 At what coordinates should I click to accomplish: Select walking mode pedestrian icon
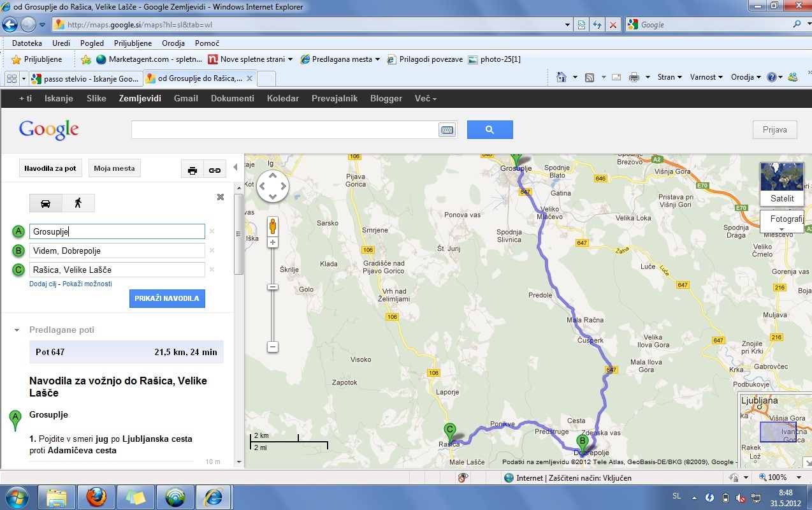coord(78,203)
